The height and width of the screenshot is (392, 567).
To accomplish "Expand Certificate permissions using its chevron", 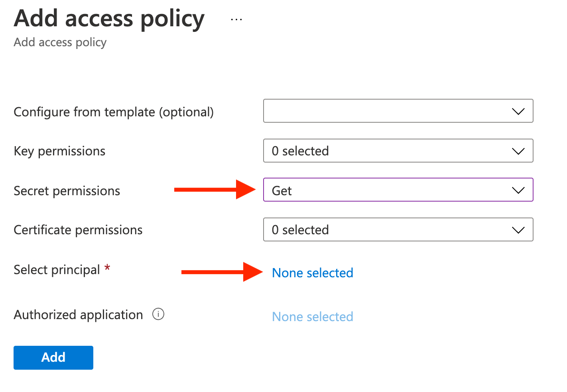I will [x=518, y=229].
